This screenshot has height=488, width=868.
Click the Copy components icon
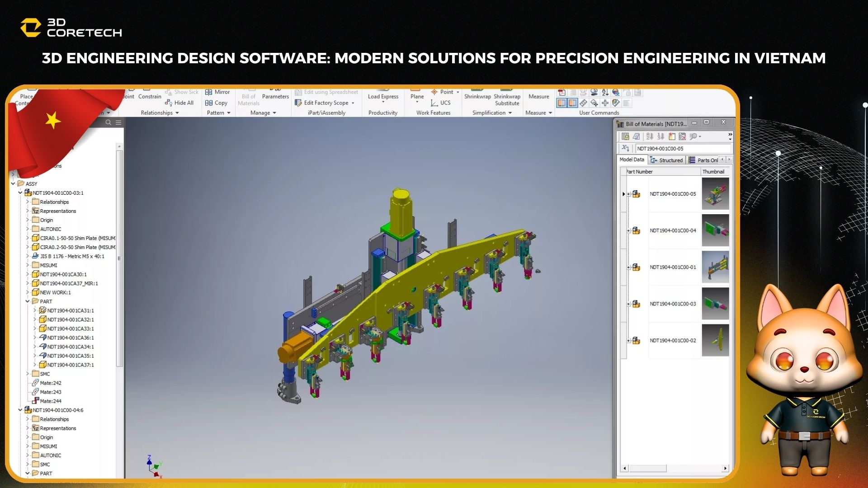[x=208, y=103]
